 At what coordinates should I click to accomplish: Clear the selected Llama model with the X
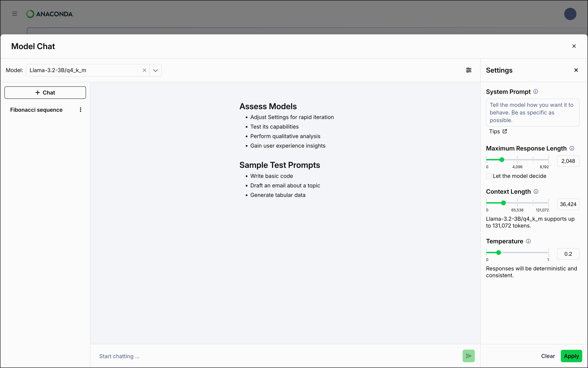click(144, 70)
